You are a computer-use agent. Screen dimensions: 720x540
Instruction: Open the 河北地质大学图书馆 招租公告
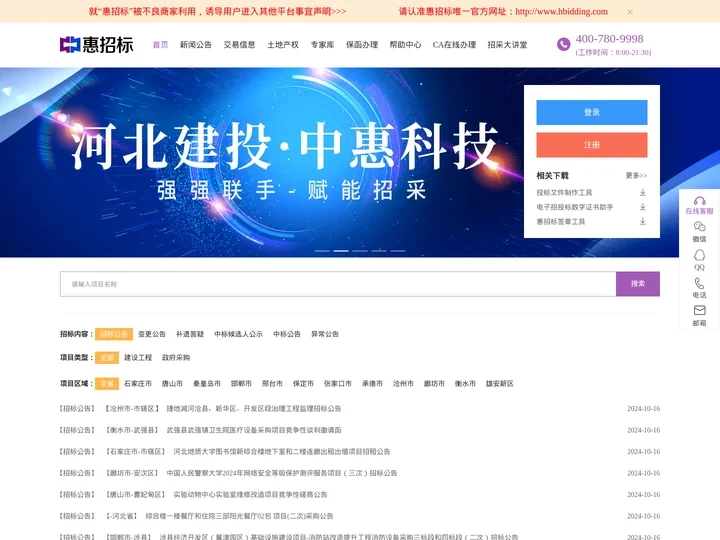281,452
